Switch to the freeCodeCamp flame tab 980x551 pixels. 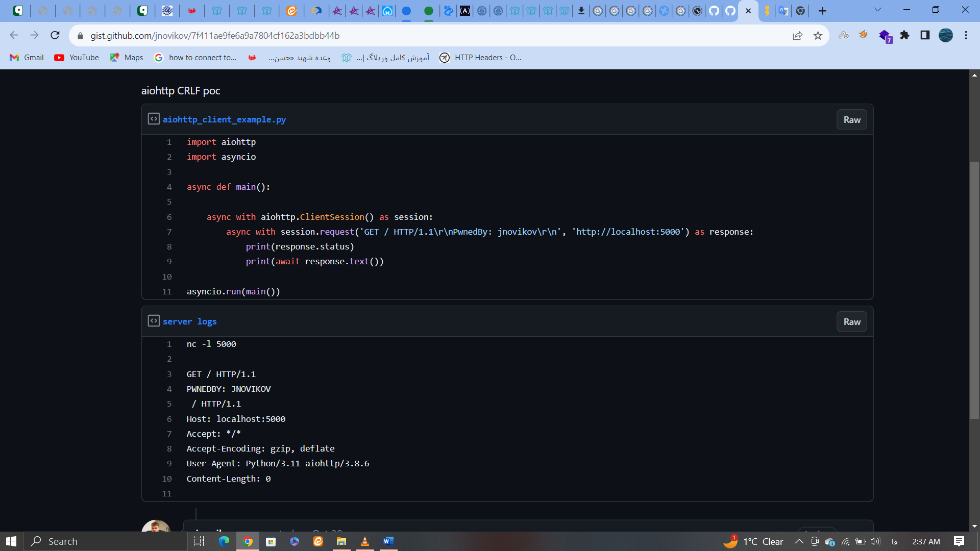click(x=465, y=11)
